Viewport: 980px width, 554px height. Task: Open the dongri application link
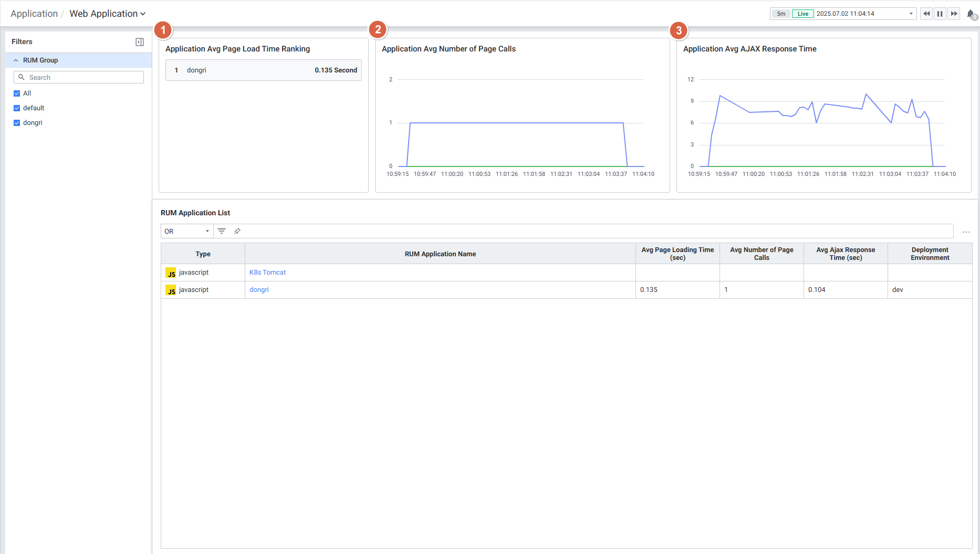(x=259, y=290)
